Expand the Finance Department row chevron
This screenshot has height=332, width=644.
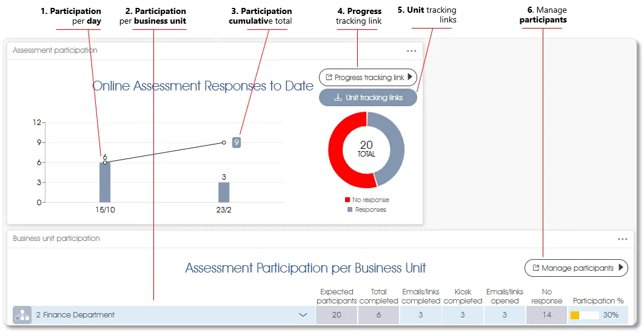[x=303, y=315]
